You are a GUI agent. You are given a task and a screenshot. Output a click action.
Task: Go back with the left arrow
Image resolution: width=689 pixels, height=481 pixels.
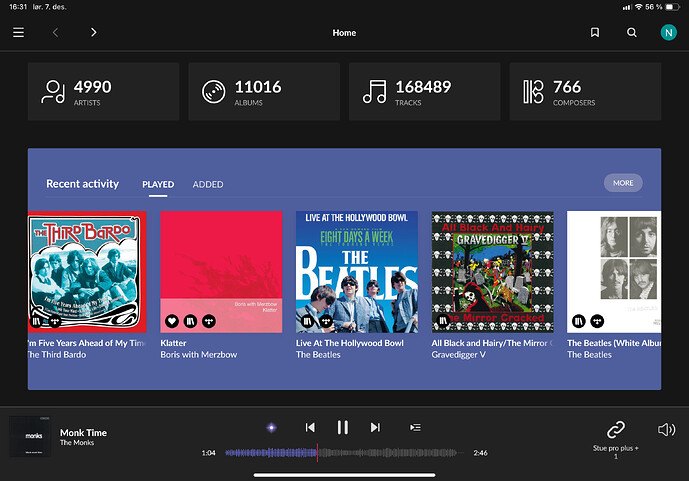click(x=55, y=33)
